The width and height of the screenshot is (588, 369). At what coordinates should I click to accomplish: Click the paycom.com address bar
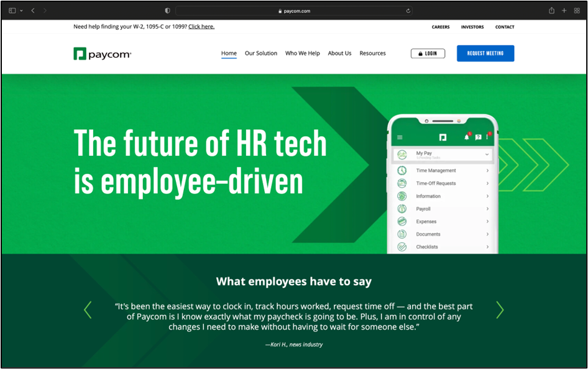(x=294, y=11)
